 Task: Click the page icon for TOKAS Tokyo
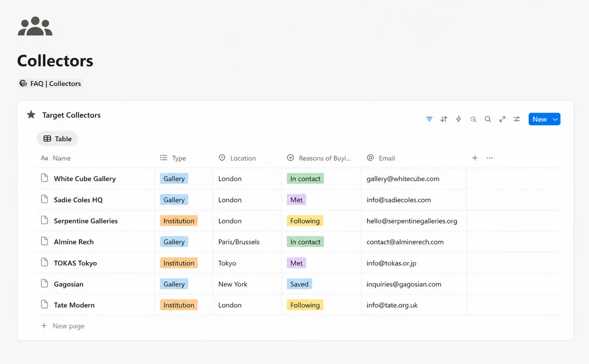[x=44, y=262]
